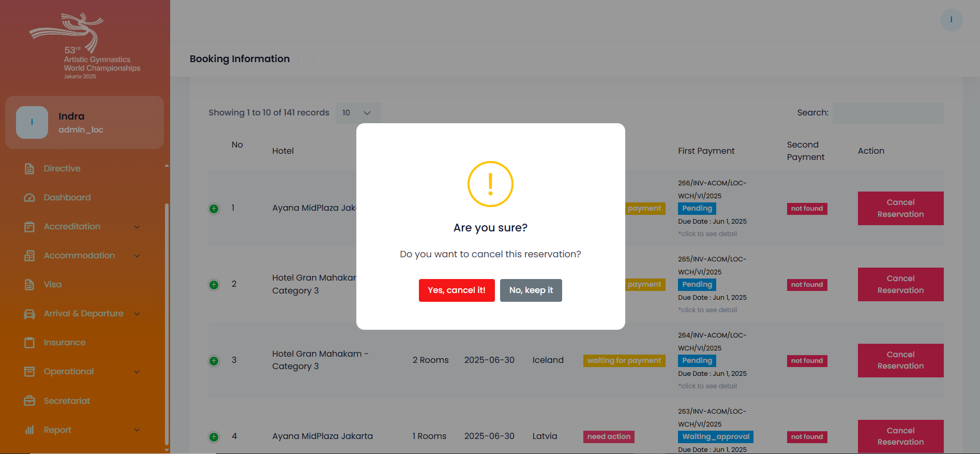980x454 pixels.
Task: Click the Arrival & Departure car icon
Action: click(x=29, y=314)
